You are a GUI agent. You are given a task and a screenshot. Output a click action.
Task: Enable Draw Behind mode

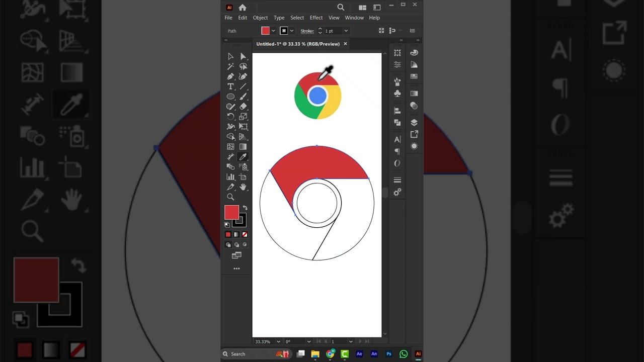pos(236,245)
